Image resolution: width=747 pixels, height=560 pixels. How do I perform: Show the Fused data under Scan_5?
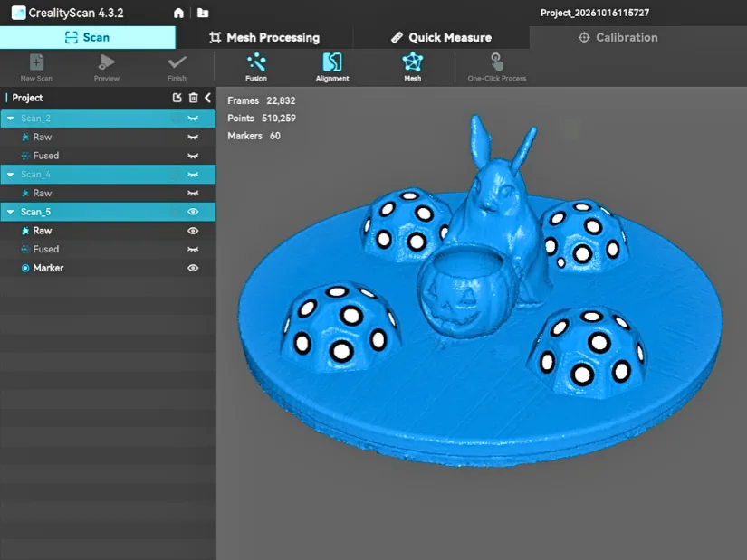pyautogui.click(x=193, y=249)
